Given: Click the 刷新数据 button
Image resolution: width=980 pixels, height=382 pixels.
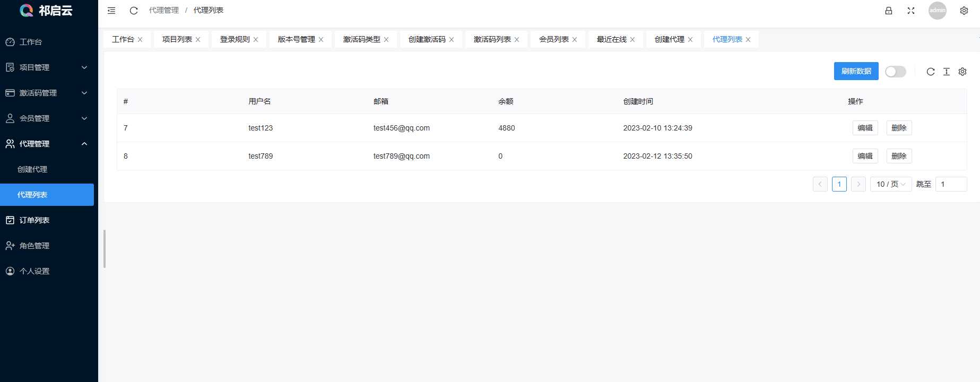Looking at the screenshot, I should (856, 71).
